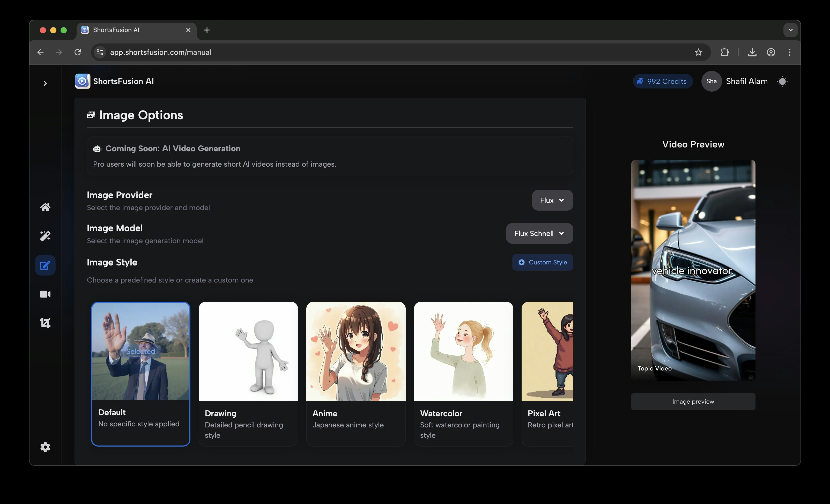Viewport: 830px width, 504px height.
Task: Choose the Anime image style
Action: click(x=356, y=373)
